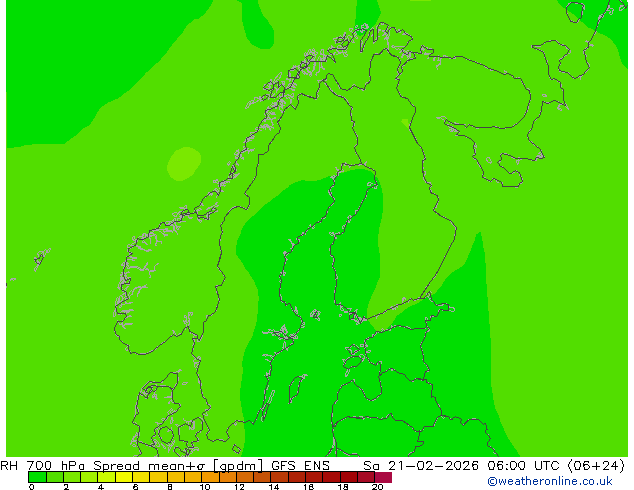Screen dimensions: 634x490
Task: Click the legend swatch just right of label 12
Action: [x=245, y=477]
